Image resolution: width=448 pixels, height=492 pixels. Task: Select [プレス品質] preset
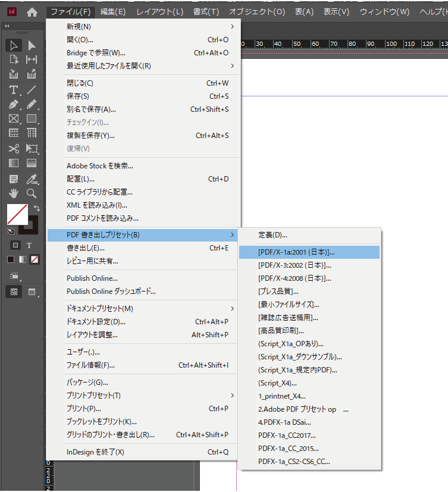[309, 292]
